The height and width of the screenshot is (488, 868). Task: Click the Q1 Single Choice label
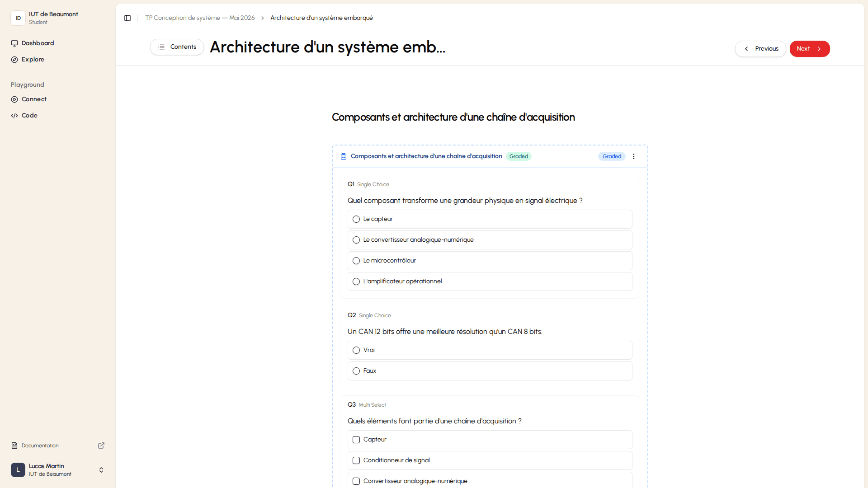[x=373, y=184]
